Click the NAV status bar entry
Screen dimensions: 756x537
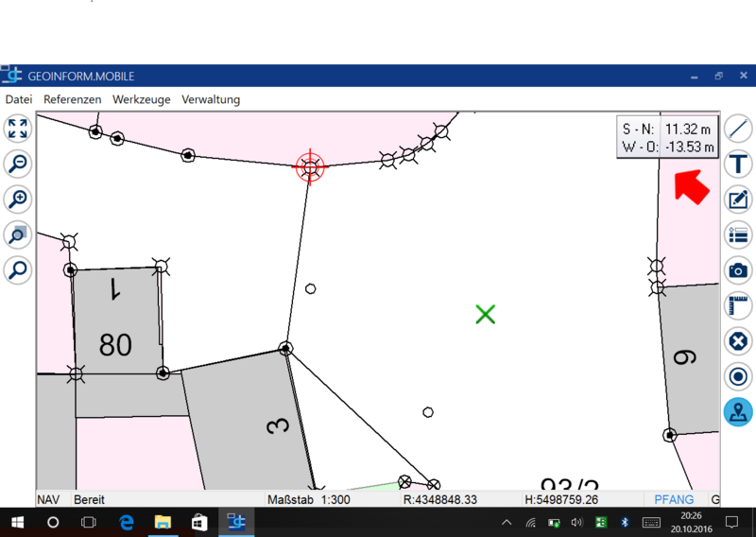[48, 499]
